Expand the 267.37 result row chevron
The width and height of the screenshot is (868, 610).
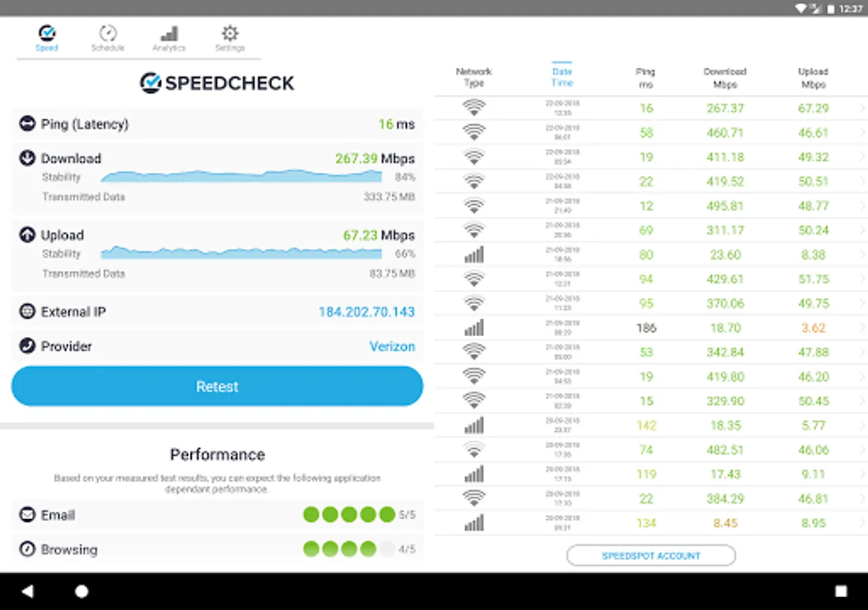click(x=863, y=108)
